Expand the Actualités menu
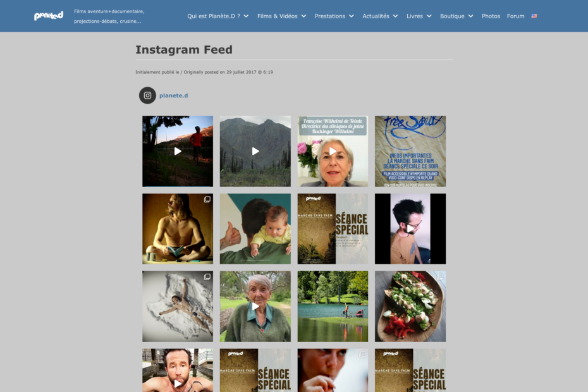The image size is (588, 392). [x=380, y=16]
